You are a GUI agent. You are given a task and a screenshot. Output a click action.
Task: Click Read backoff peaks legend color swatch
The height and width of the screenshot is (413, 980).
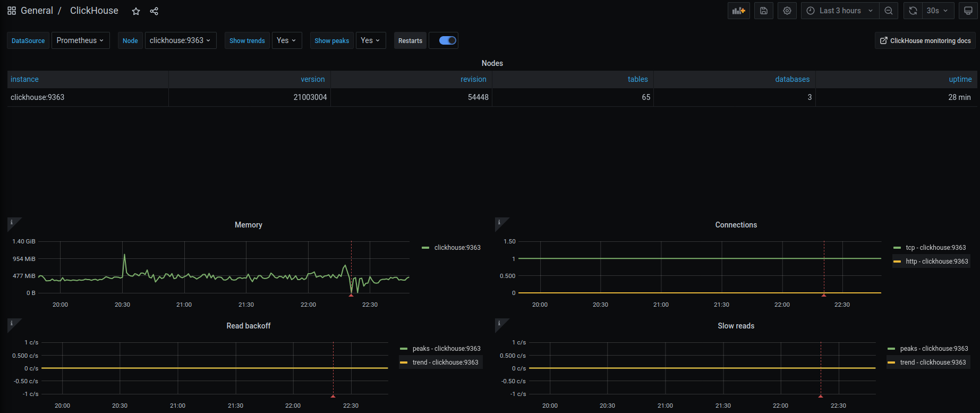tap(404, 349)
